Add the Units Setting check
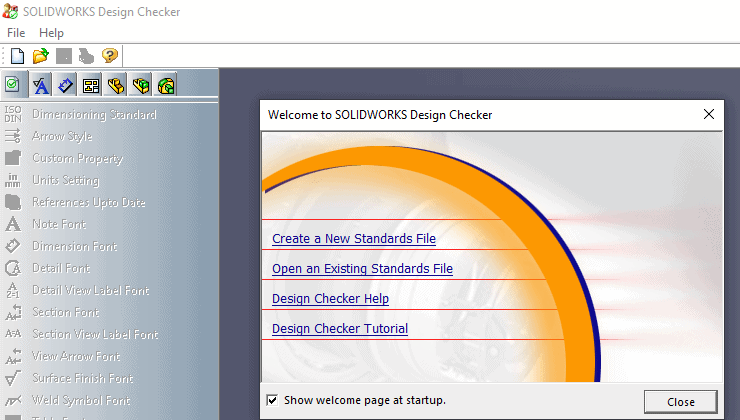 click(x=52, y=180)
